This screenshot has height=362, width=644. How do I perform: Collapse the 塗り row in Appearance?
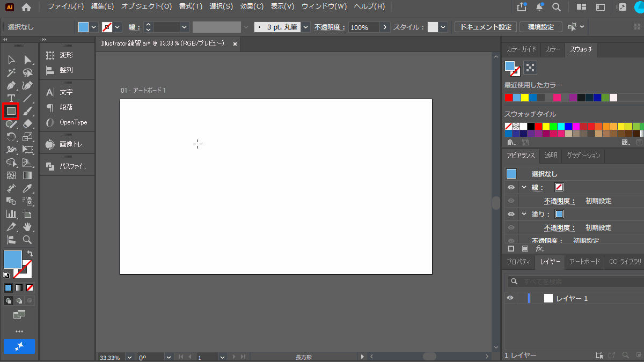point(524,213)
